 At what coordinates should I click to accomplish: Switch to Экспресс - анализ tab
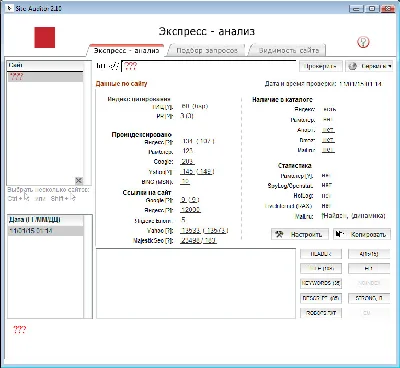126,50
